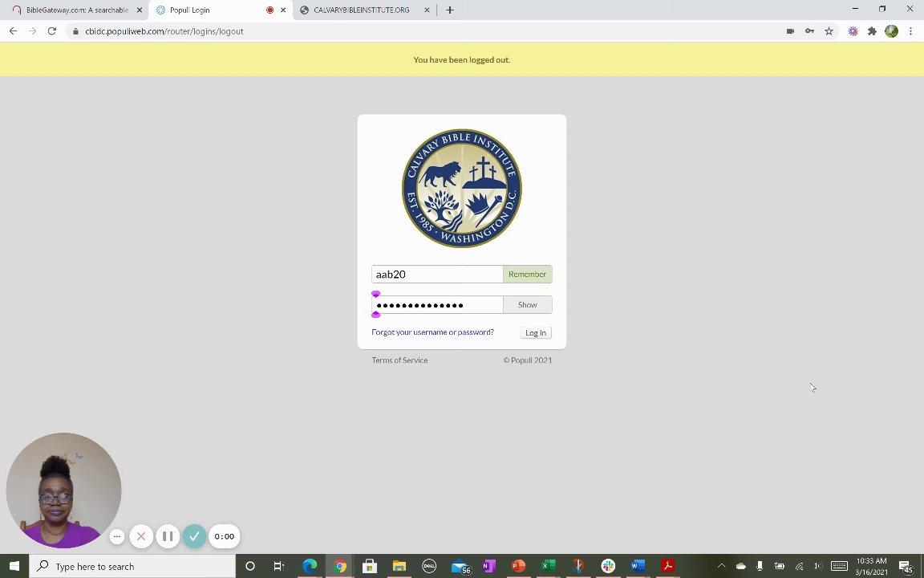Click the webcam preview bubble
Viewport: 924px width, 578px height.
pos(63,490)
